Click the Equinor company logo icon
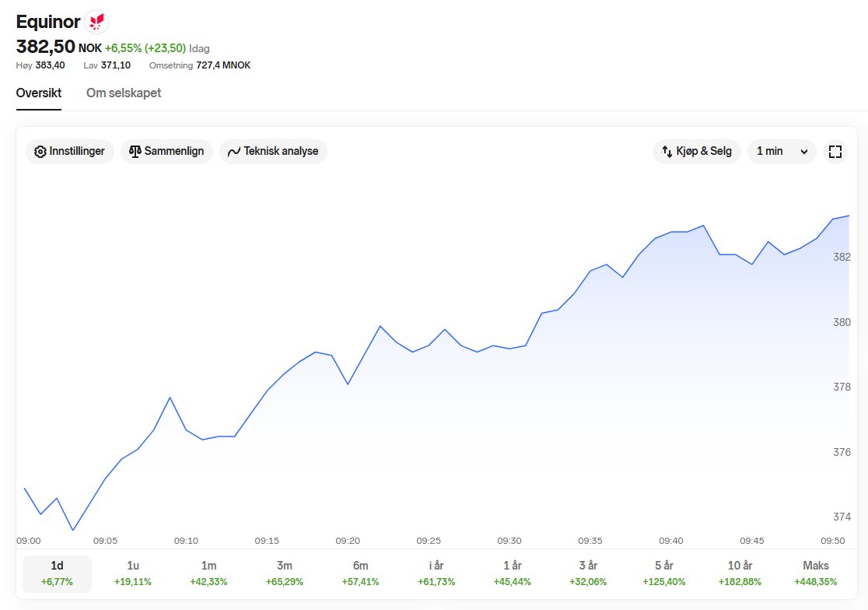The image size is (868, 610). (97, 22)
